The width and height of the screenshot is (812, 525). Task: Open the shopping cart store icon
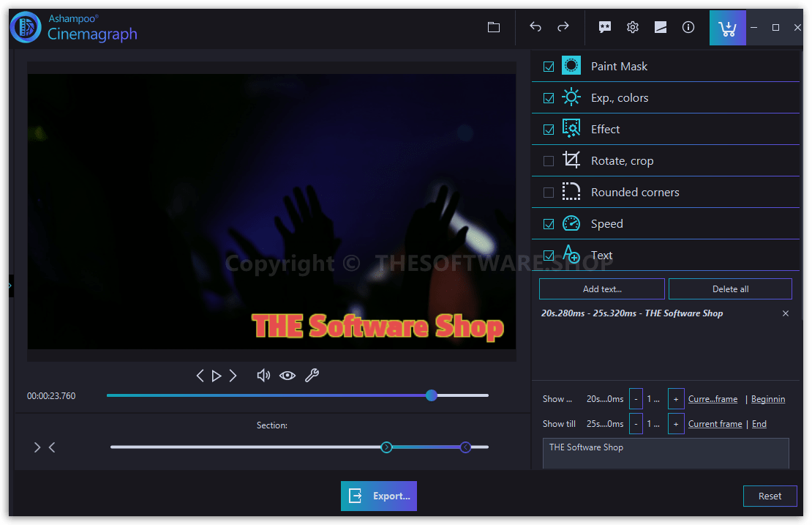click(727, 26)
